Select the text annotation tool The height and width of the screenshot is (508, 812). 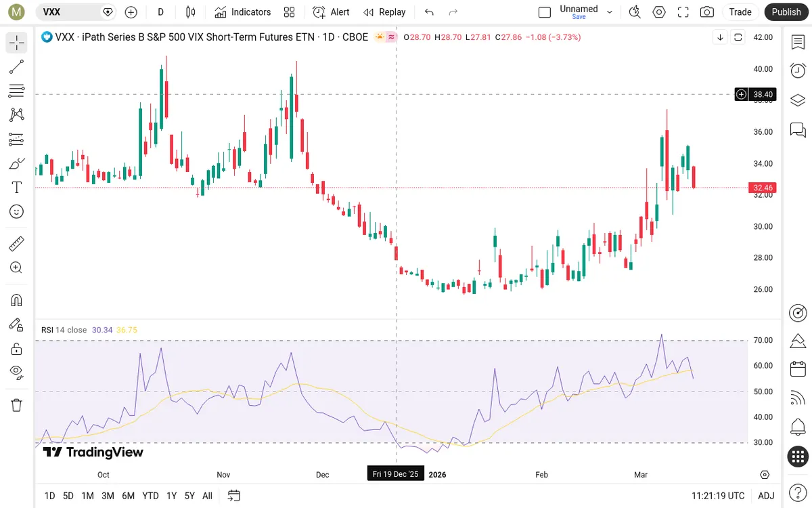pos(17,188)
